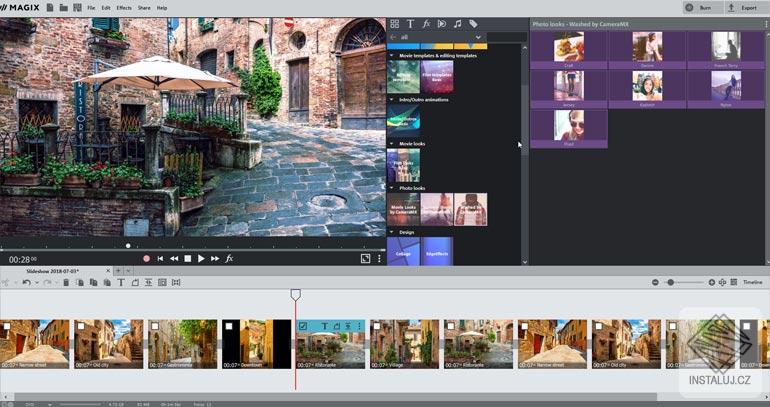Viewport: 770px width, 407px height.
Task: Click the red playhead marker on the timeline
Action: pos(295,295)
